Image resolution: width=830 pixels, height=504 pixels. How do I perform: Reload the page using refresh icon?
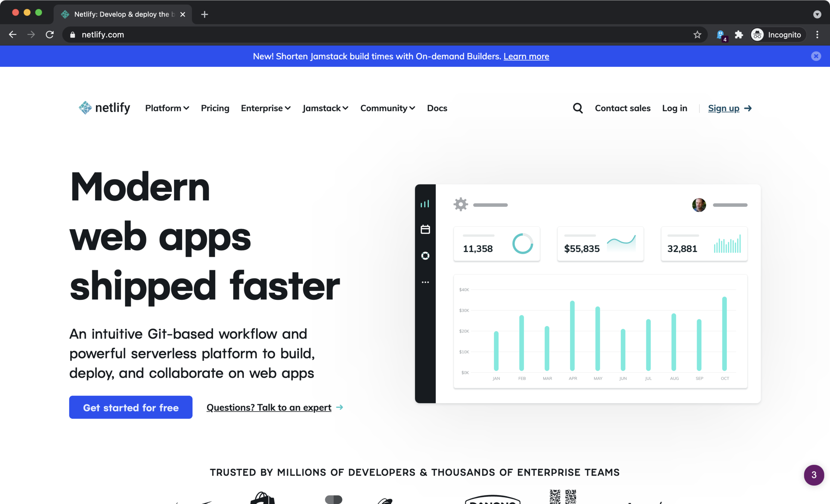point(50,35)
